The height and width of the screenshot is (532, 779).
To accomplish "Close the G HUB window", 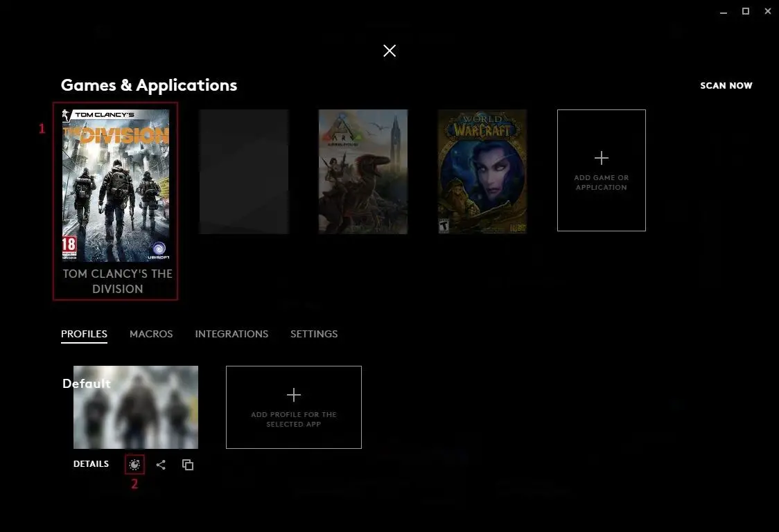I will click(768, 11).
